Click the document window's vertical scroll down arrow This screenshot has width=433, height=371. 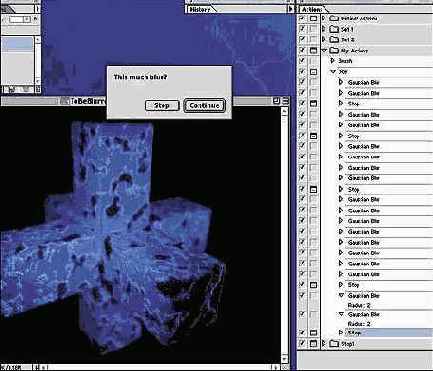click(284, 359)
